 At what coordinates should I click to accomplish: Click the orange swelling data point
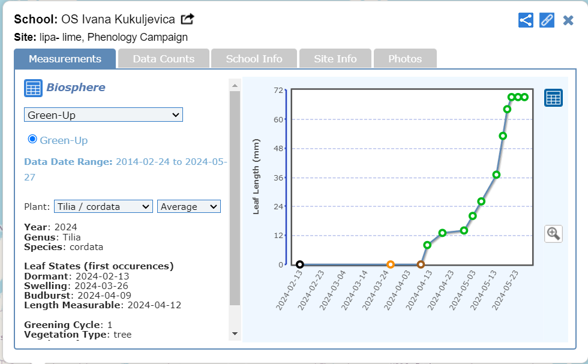[391, 264]
